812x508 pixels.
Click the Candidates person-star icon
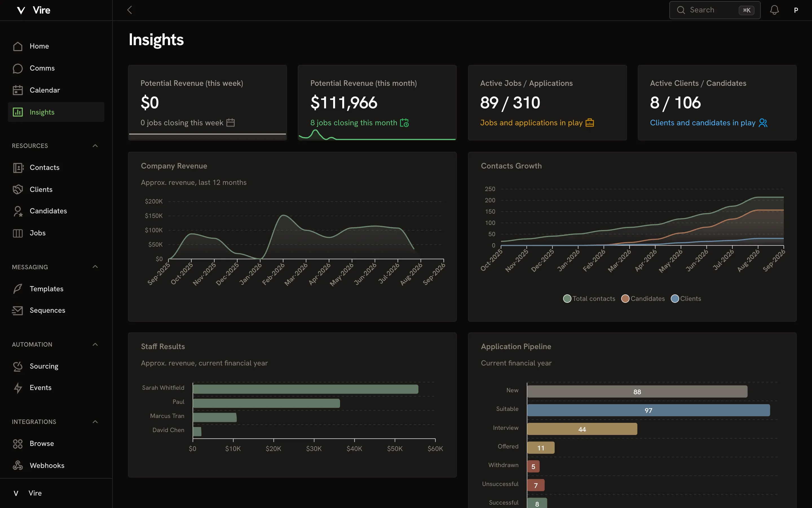click(18, 211)
